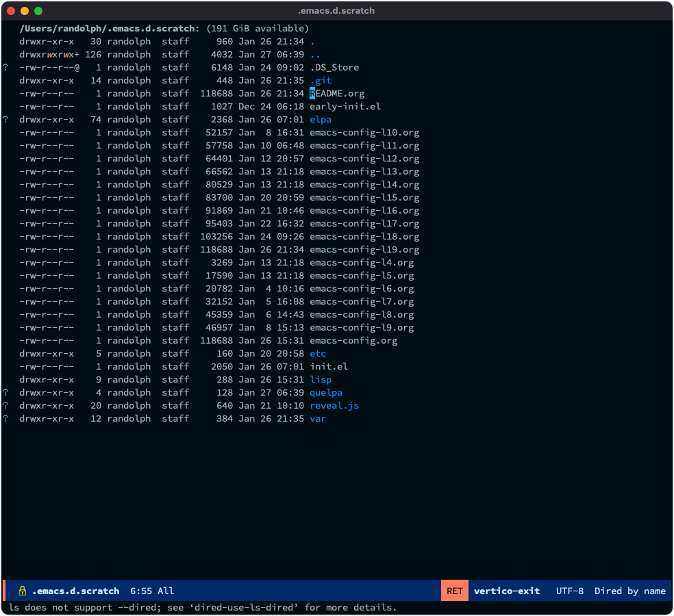Click the RET key indicator in mode line
This screenshot has height=616, width=674.
pos(454,591)
